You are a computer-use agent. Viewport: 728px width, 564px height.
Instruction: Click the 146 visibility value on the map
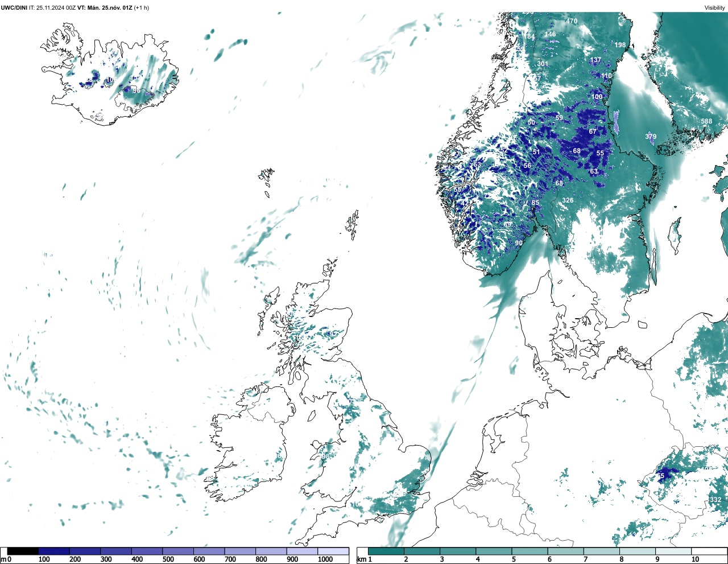pos(550,34)
